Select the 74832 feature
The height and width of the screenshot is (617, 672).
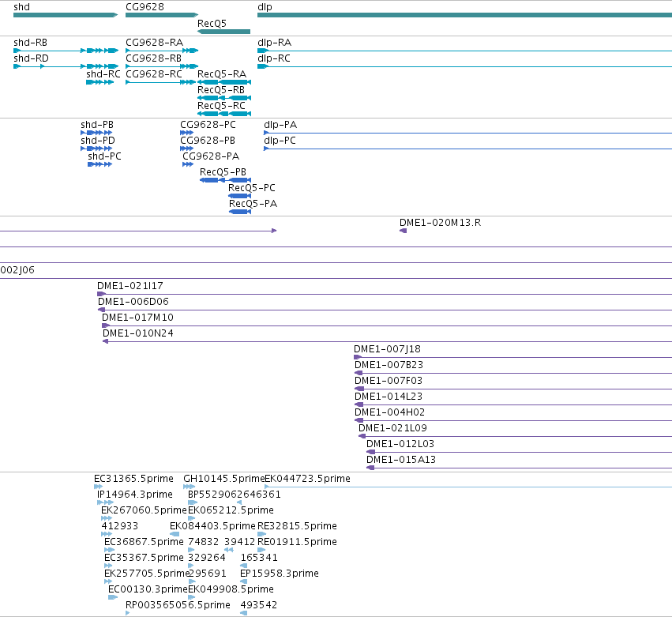coord(191,550)
